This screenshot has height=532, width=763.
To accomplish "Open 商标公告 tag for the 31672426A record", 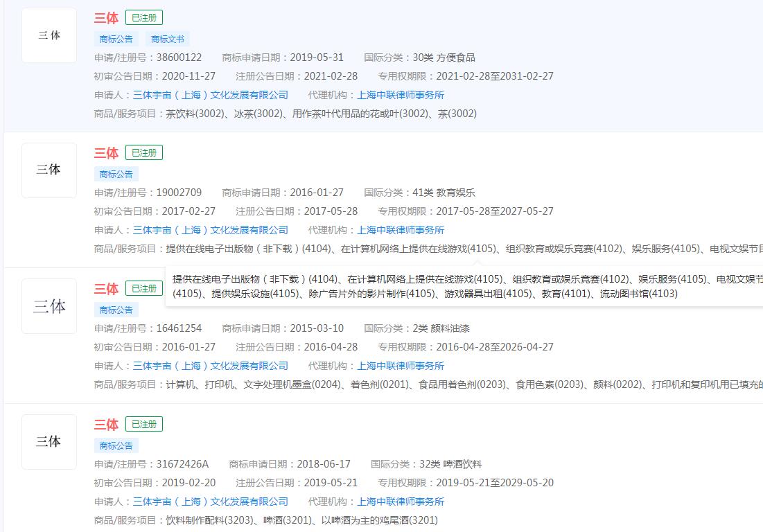I will coord(116,445).
